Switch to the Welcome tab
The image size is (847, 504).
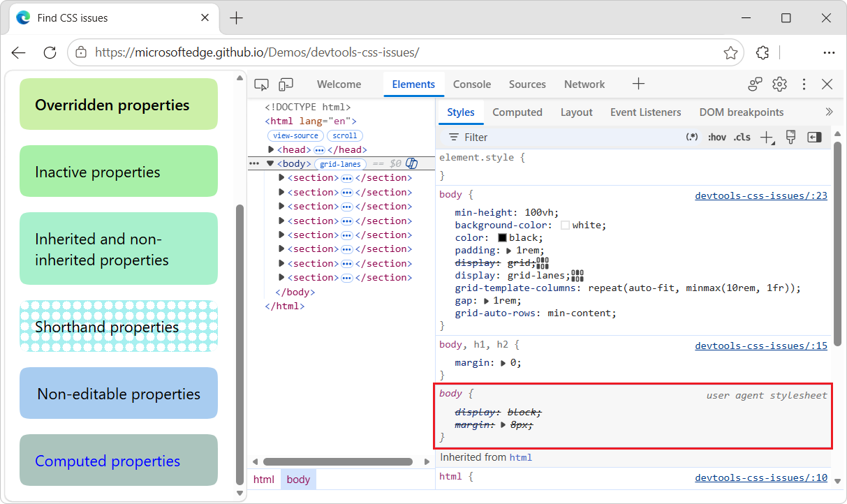click(339, 84)
